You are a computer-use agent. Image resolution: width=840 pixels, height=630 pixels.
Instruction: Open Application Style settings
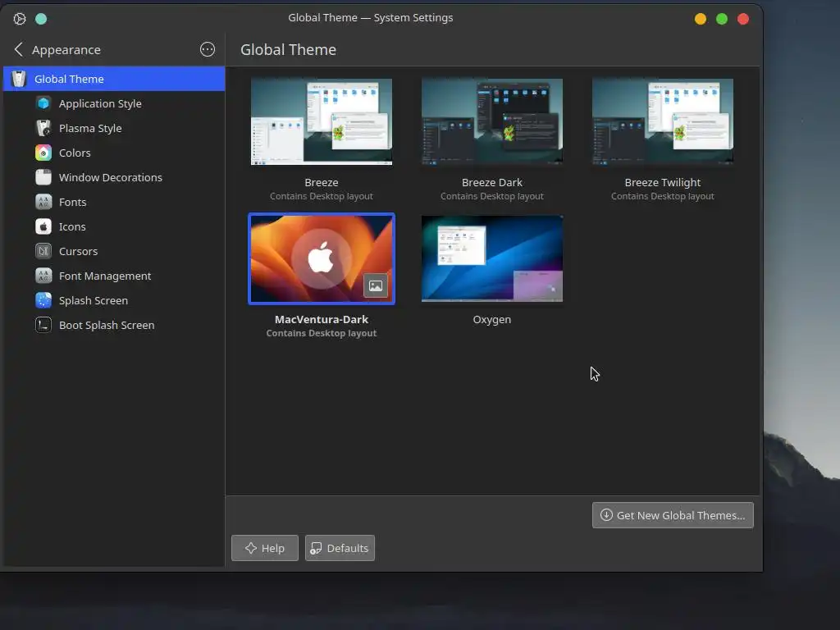pos(114,103)
